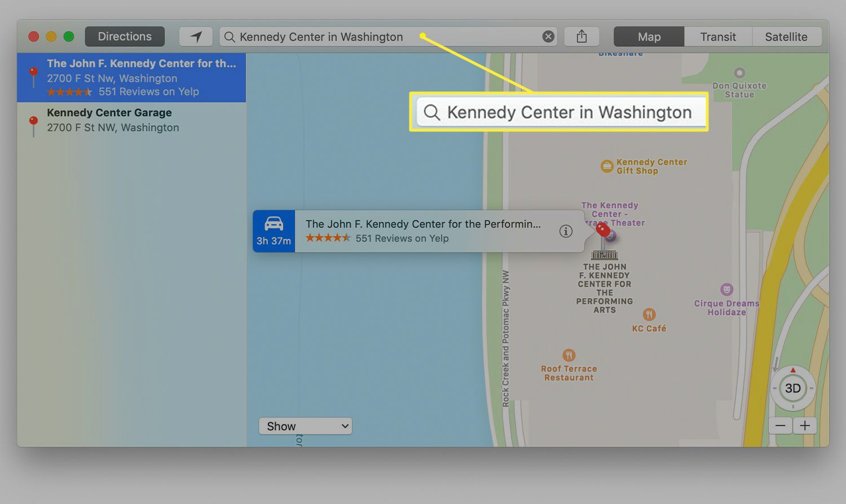The image size is (846, 504).
Task: Zoom out with the minus button
Action: [x=780, y=426]
